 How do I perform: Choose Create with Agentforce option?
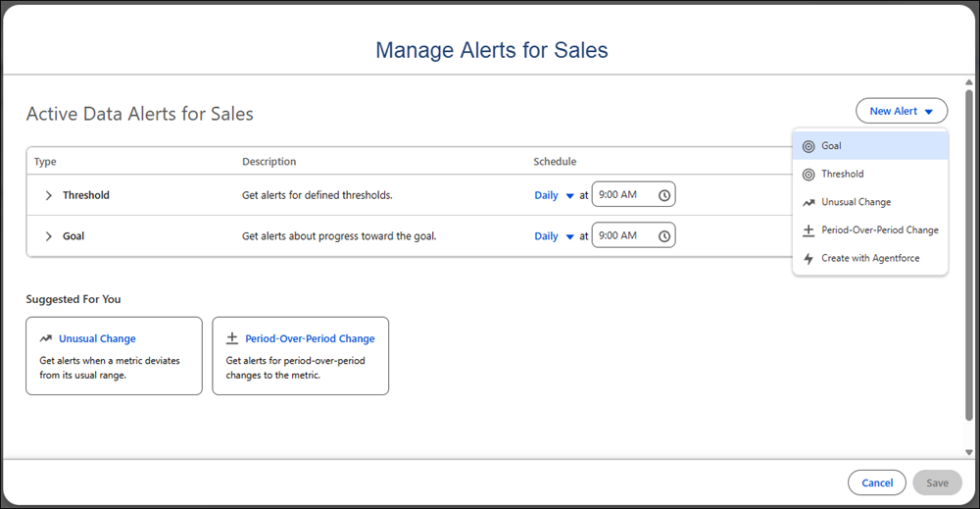coord(870,258)
